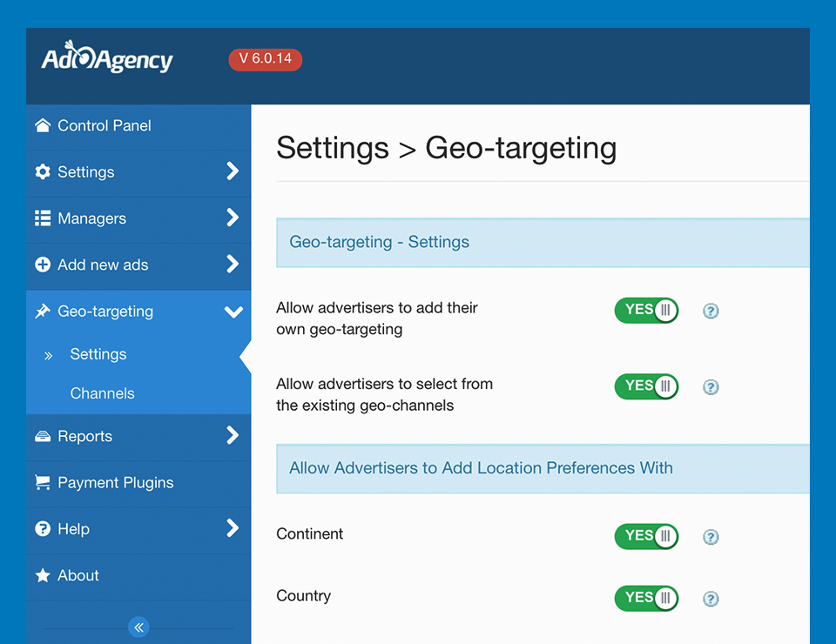
Task: Expand the Settings menu chevron
Action: [x=233, y=171]
